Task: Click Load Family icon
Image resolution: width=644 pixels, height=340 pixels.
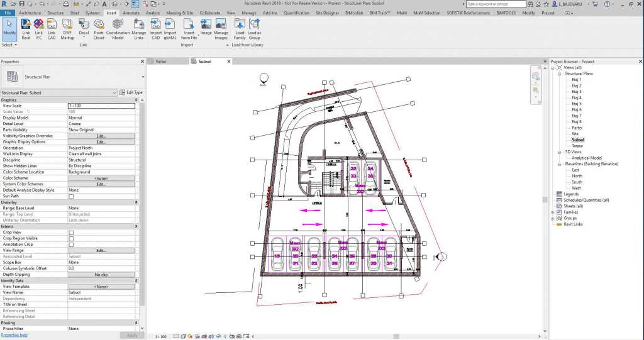Action: click(240, 25)
